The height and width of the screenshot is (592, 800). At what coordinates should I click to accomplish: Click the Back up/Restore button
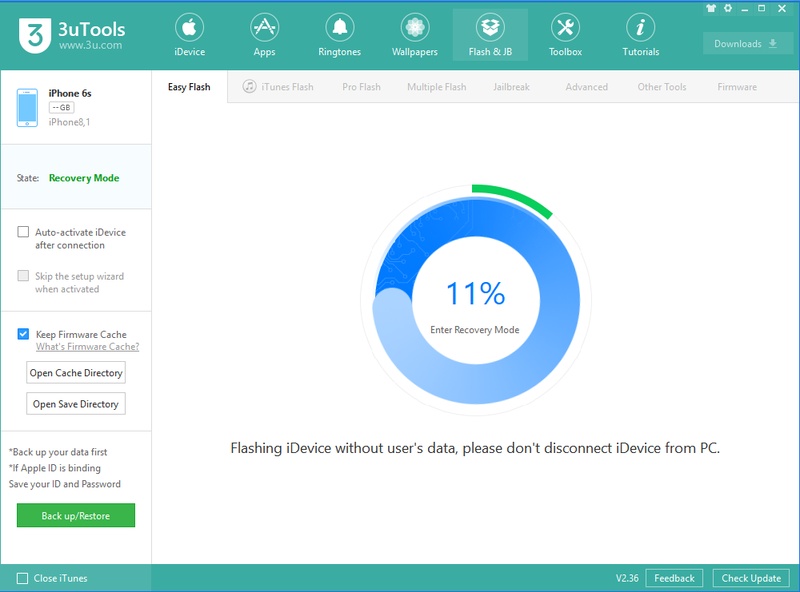76,515
